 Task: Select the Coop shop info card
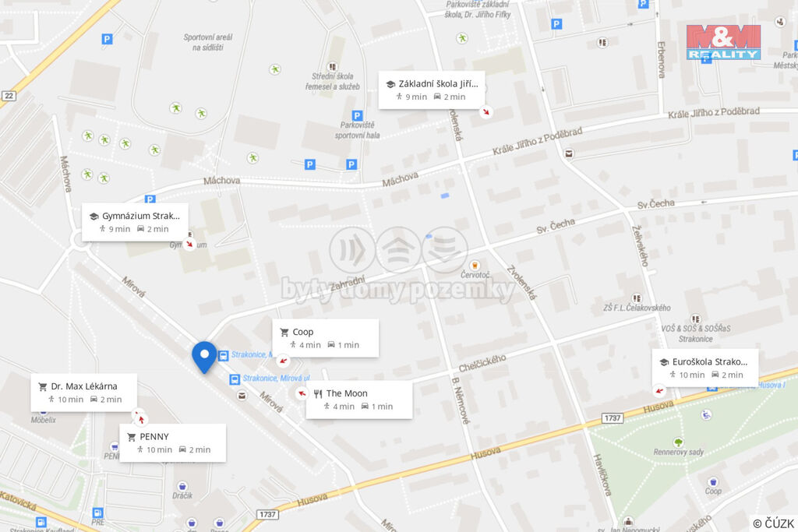coord(325,338)
